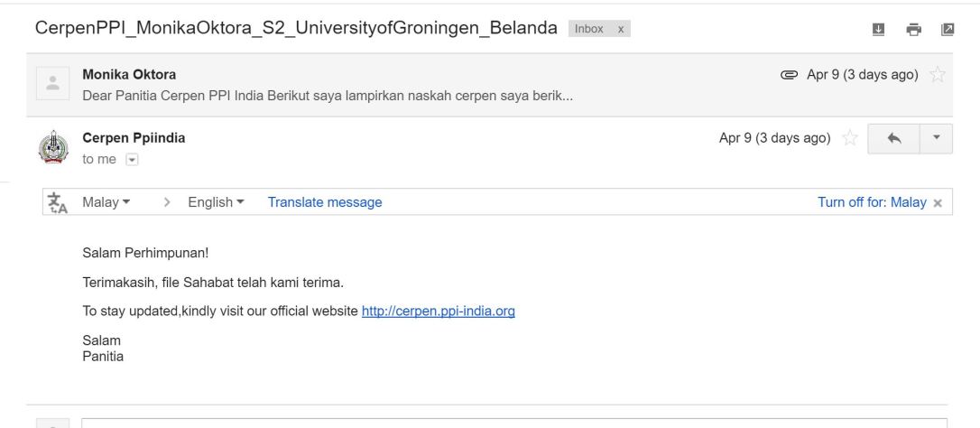The image size is (980, 428).
Task: Print the whole conversation
Action: (912, 29)
